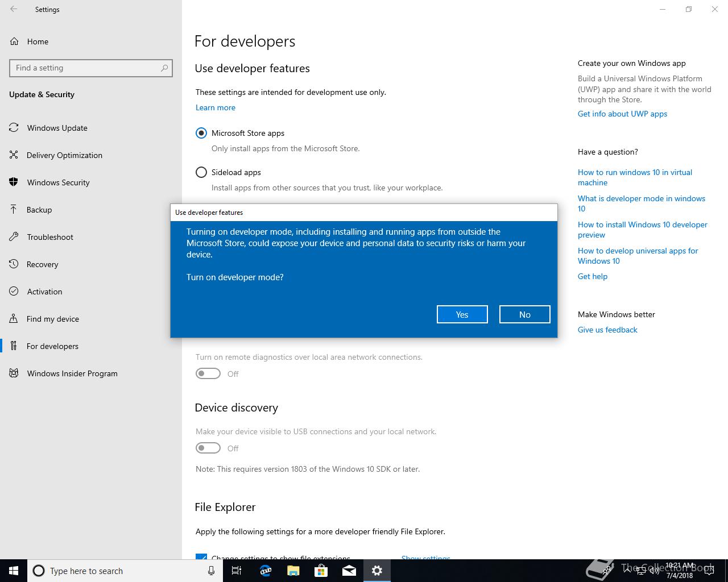Toggle the show file extensions checkbox
Screen dimensions: 728x582
point(201,557)
